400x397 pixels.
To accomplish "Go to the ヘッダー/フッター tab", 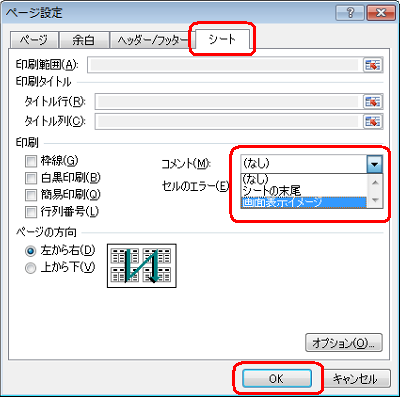I will (x=153, y=40).
